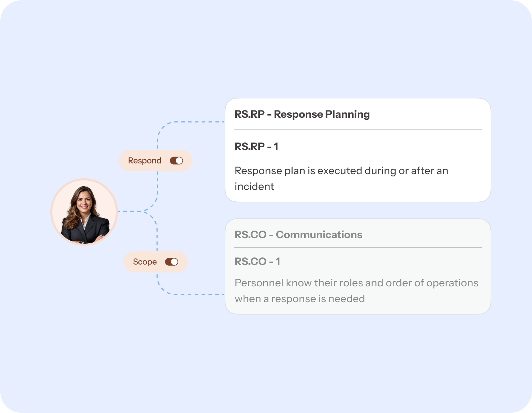Click the dashed connector to Communications
This screenshot has height=413, width=532.
(196, 294)
